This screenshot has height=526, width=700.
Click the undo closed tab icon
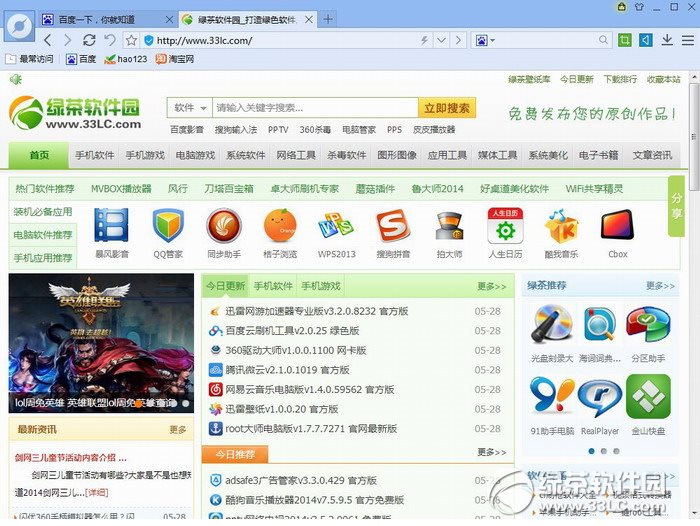click(110, 40)
